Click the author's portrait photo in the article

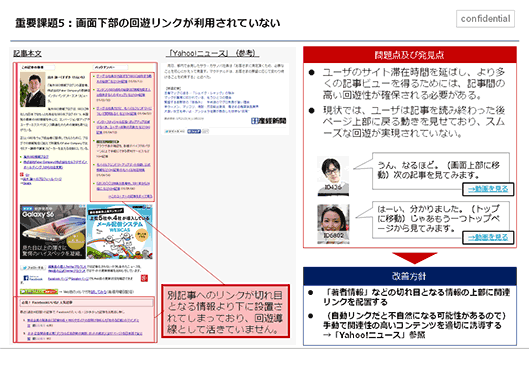(33, 89)
